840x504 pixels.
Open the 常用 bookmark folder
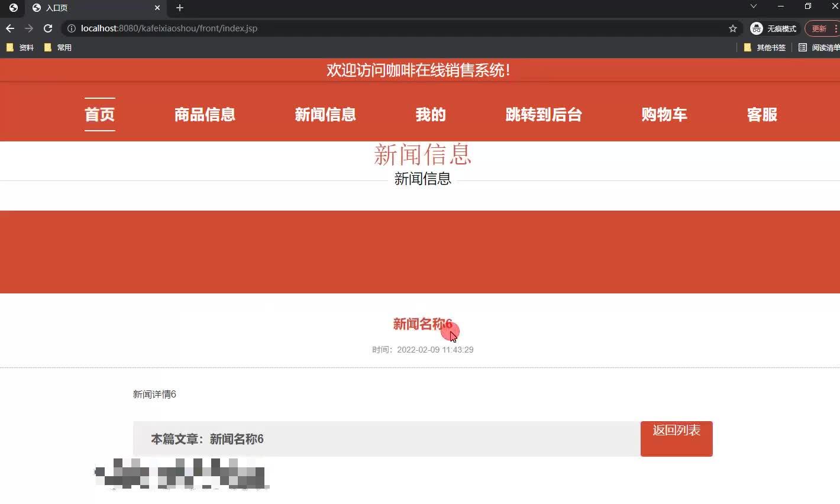click(58, 47)
